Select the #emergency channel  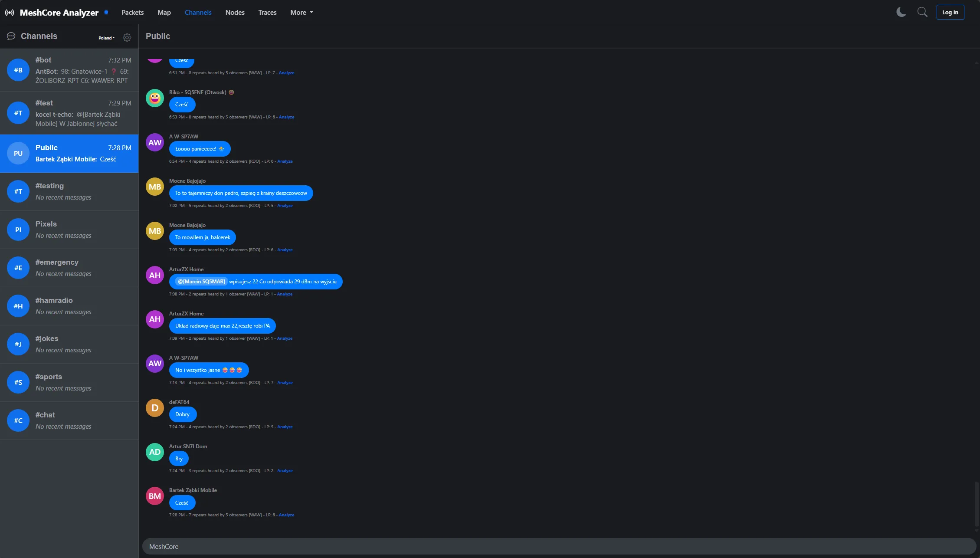pos(69,268)
